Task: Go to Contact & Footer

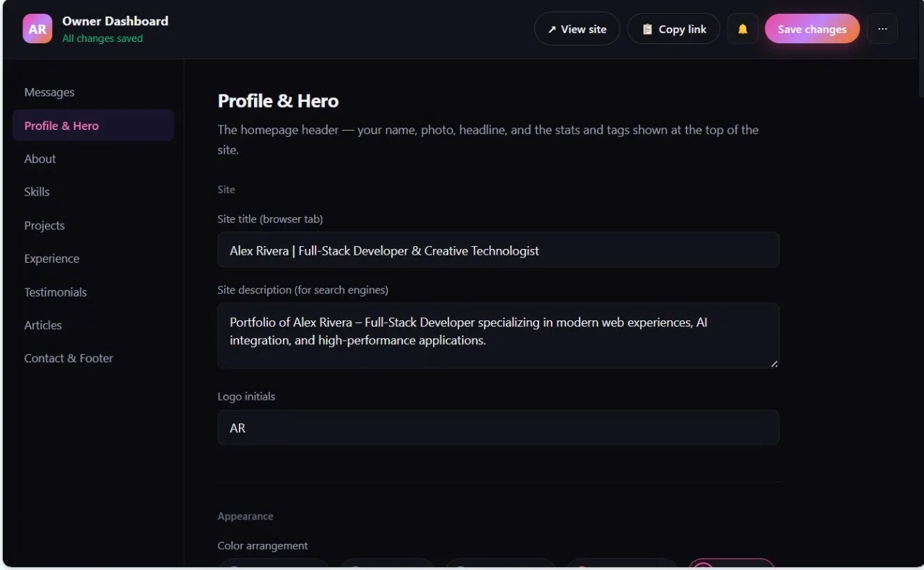Action: pos(93,358)
